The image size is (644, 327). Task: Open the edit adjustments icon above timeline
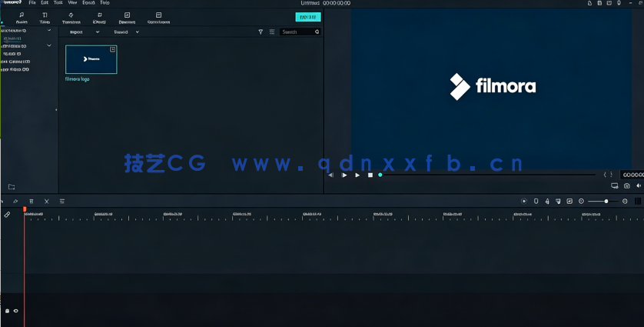[62, 202]
